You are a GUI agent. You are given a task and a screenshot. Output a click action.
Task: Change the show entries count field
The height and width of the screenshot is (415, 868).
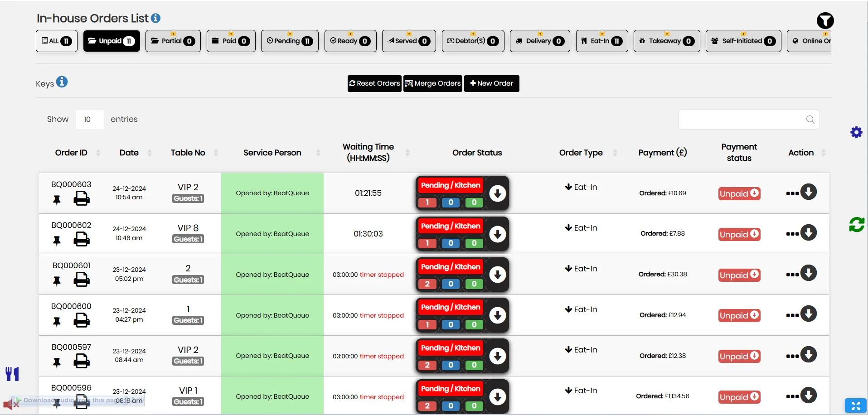[x=89, y=120]
